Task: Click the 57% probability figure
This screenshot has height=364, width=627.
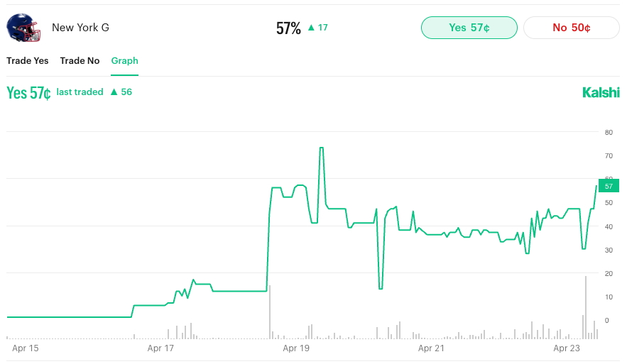Action: coord(288,28)
